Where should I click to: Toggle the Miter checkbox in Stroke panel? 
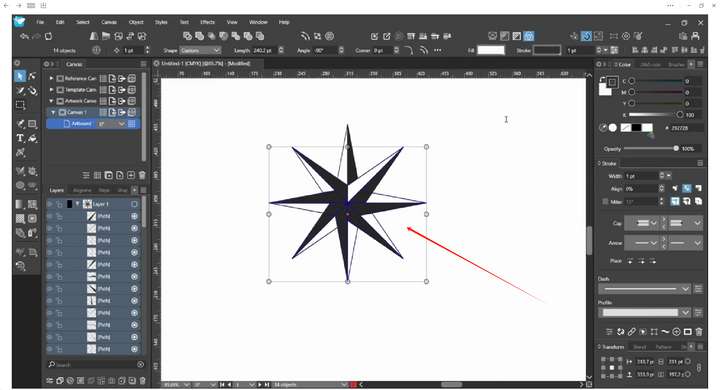coord(605,201)
